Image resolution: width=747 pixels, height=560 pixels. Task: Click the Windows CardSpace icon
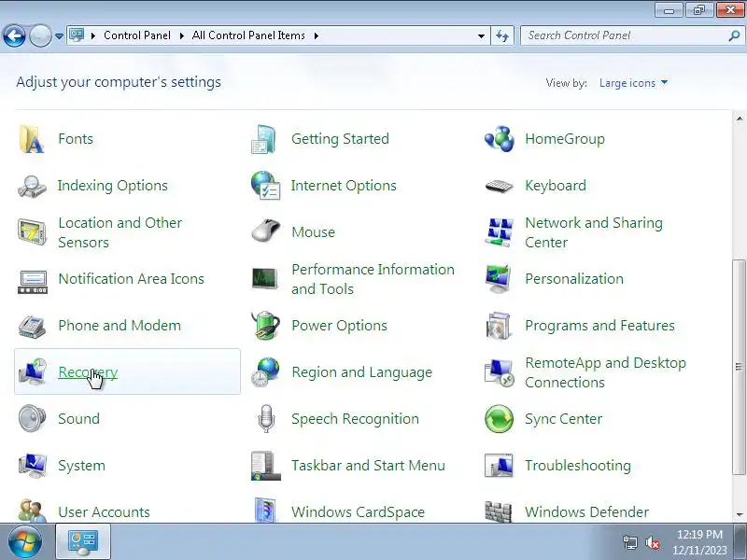(265, 511)
